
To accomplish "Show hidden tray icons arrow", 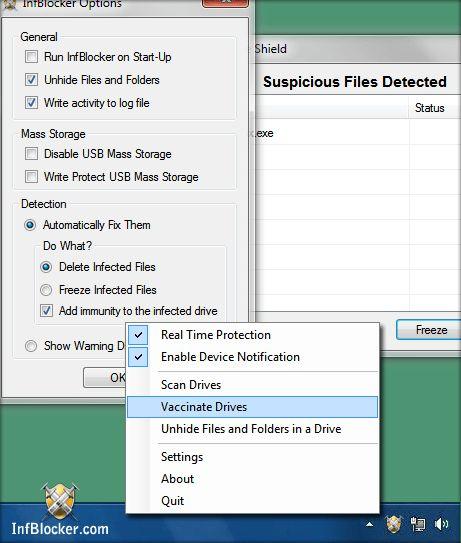I will tap(370, 524).
